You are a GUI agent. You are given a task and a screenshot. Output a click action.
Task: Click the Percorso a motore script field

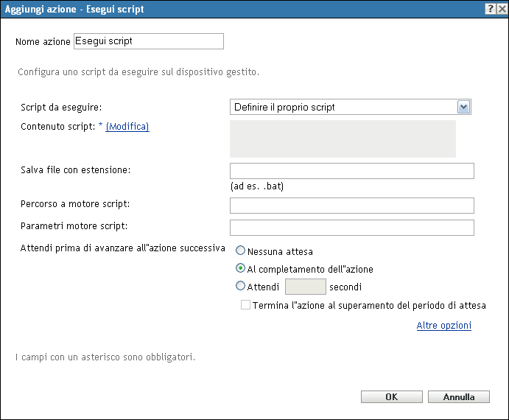coord(351,206)
